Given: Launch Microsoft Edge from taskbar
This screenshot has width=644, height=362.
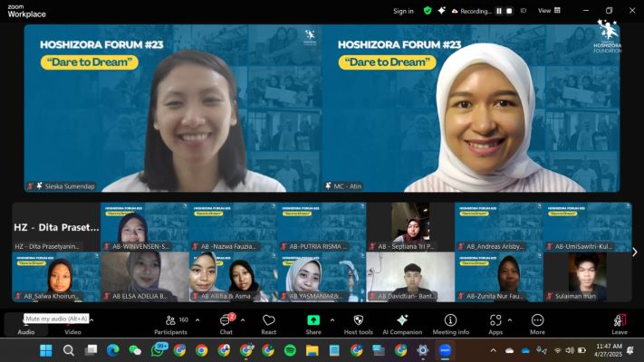Looking at the screenshot, I should point(113,350).
